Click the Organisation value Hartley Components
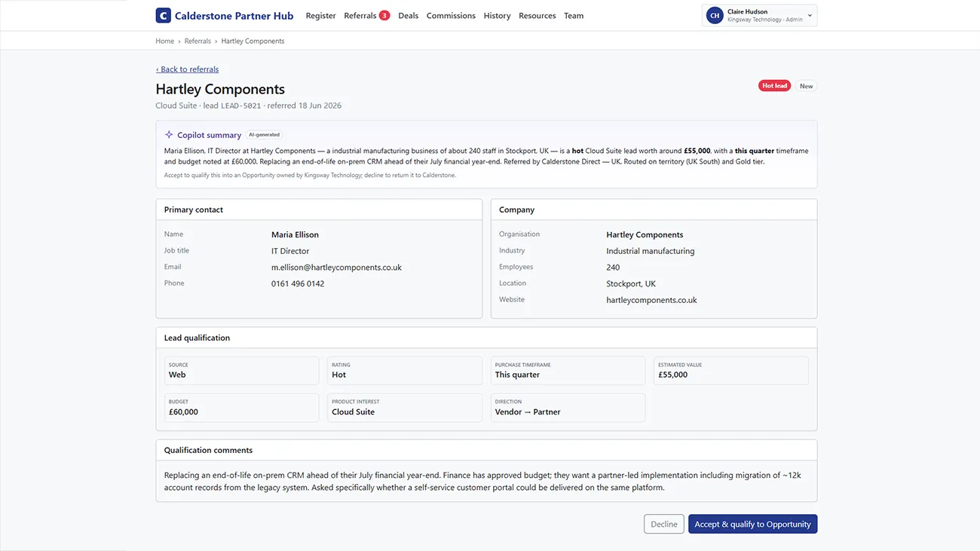 click(645, 234)
